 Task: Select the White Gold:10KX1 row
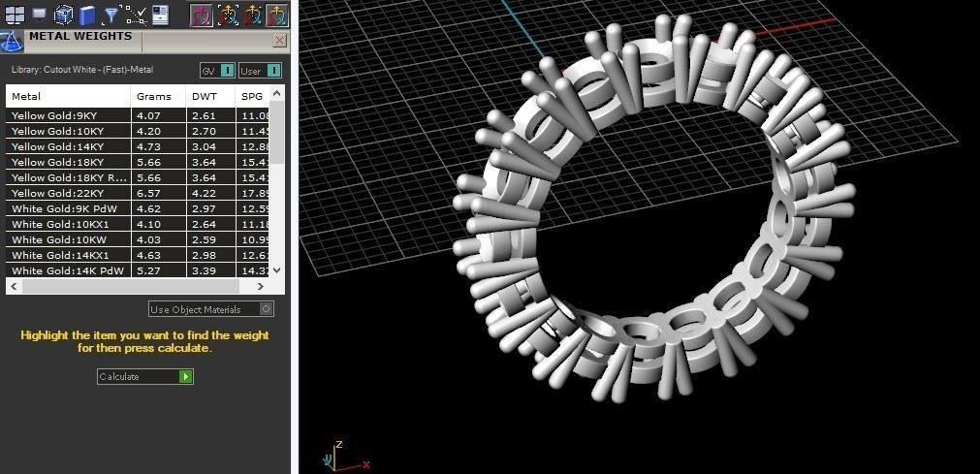click(138, 225)
